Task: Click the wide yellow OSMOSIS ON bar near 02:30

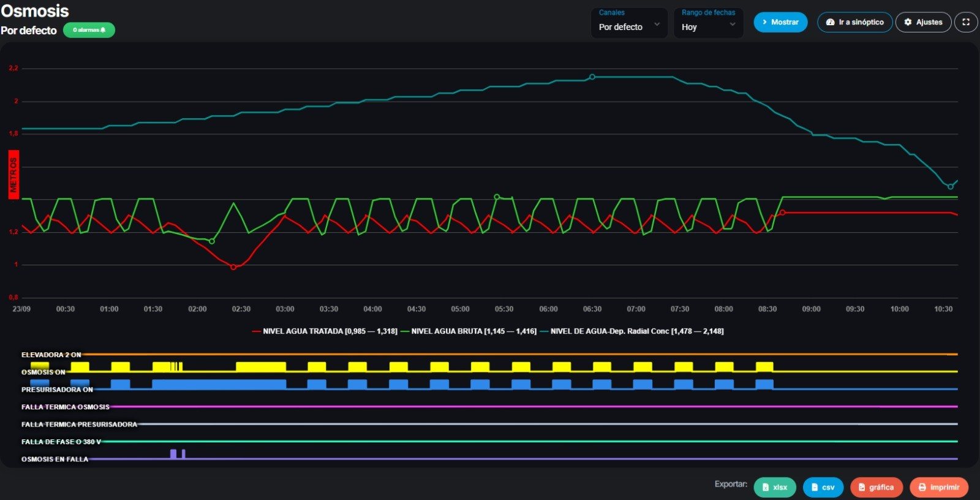Action: pyautogui.click(x=261, y=366)
